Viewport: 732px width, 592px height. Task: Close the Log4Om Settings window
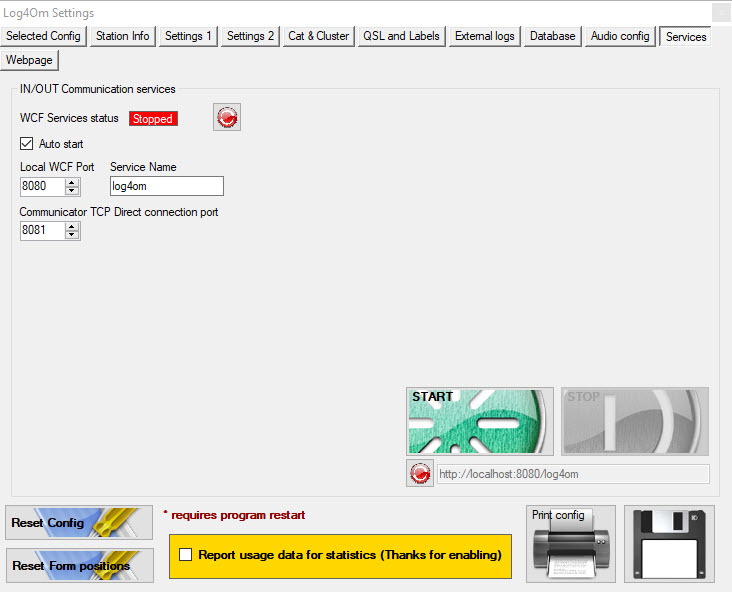(721, 13)
